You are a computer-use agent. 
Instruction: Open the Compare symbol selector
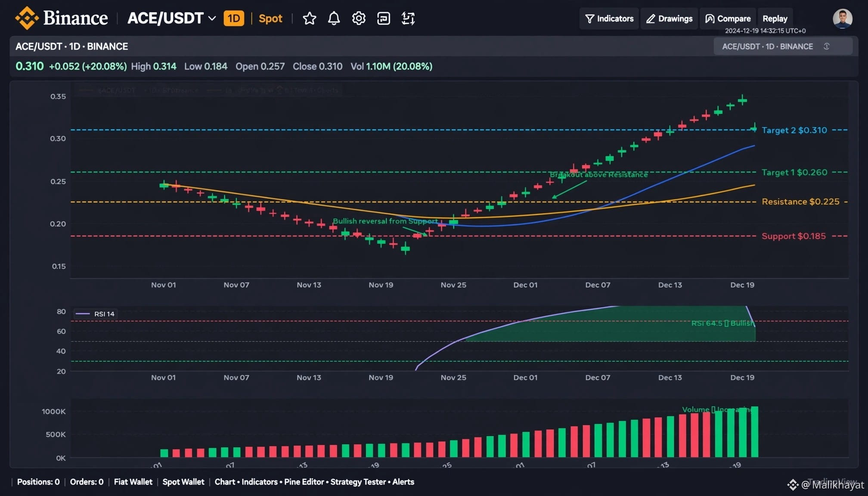tap(728, 19)
